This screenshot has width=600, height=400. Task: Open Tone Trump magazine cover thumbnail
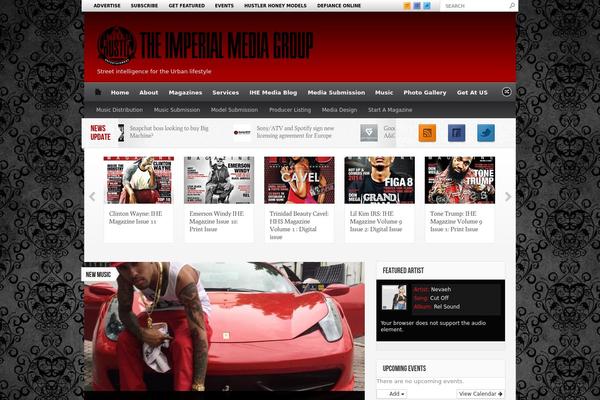[460, 180]
